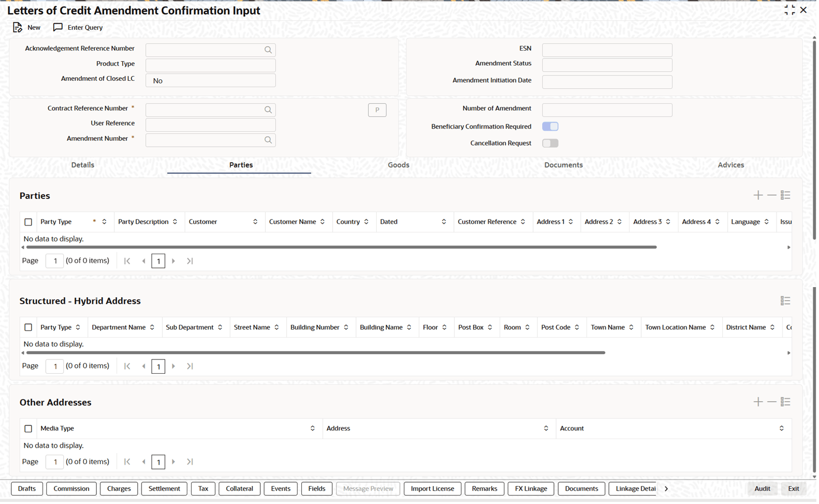Open single view for Parties table
Image resolution: width=819 pixels, height=504 pixels.
785,196
